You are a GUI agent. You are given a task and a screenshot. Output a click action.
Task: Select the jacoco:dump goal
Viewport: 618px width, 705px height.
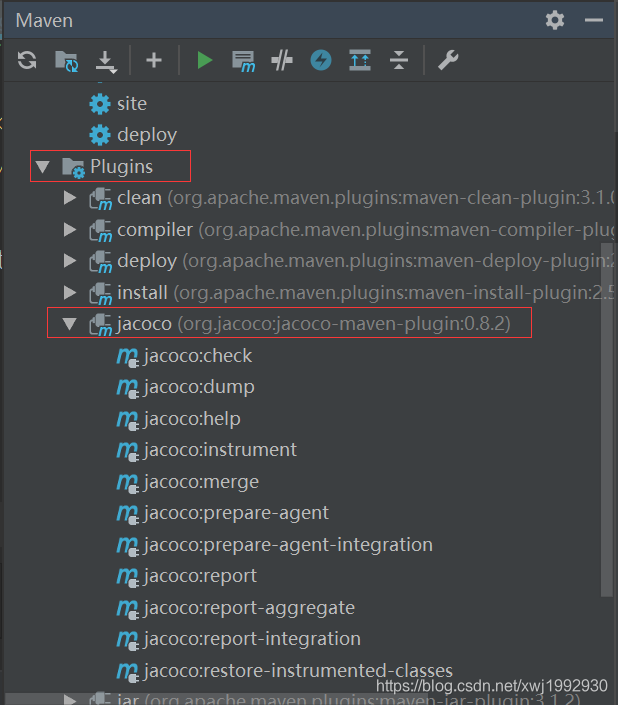pyautogui.click(x=199, y=388)
